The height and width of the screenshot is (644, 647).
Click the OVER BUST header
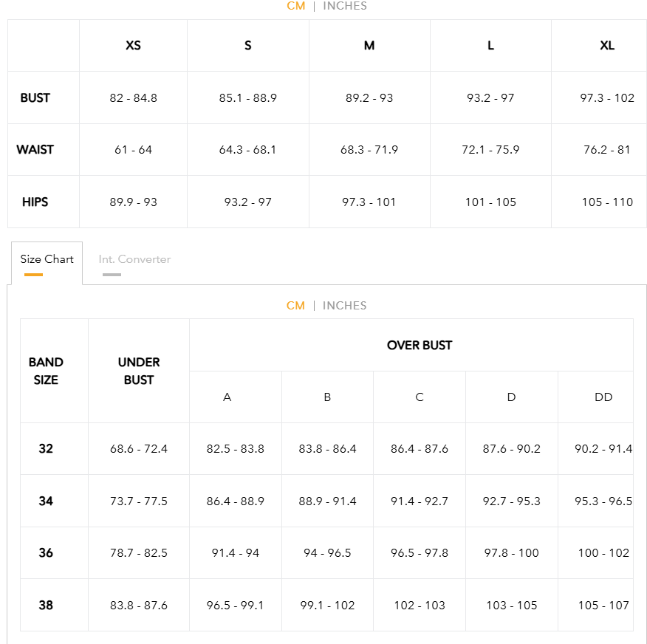tap(420, 346)
